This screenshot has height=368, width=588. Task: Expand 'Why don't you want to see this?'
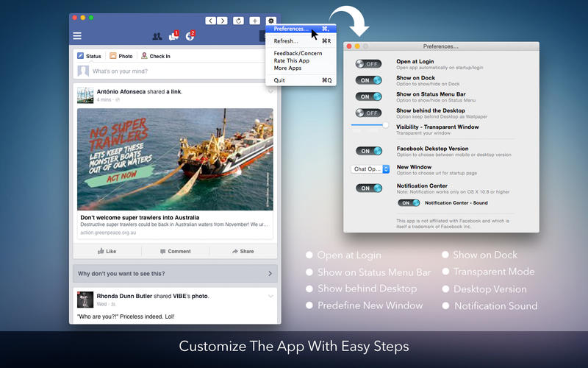[175, 273]
